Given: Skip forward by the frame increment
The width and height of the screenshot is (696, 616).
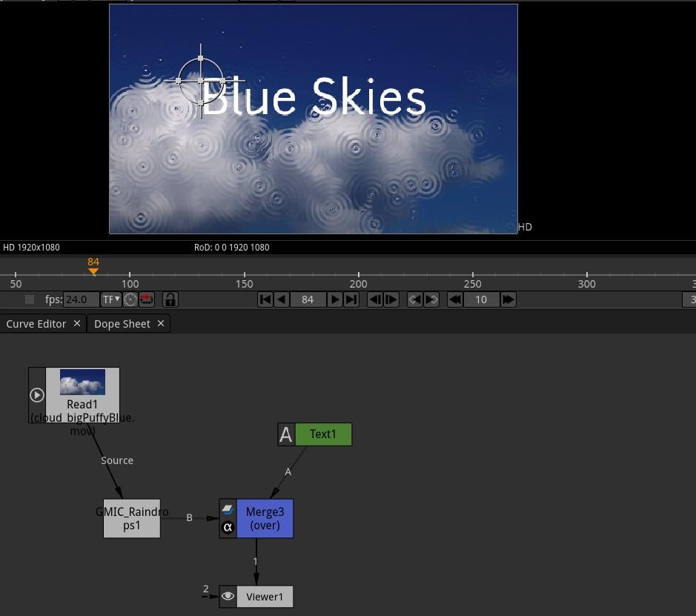Looking at the screenshot, I should point(508,299).
